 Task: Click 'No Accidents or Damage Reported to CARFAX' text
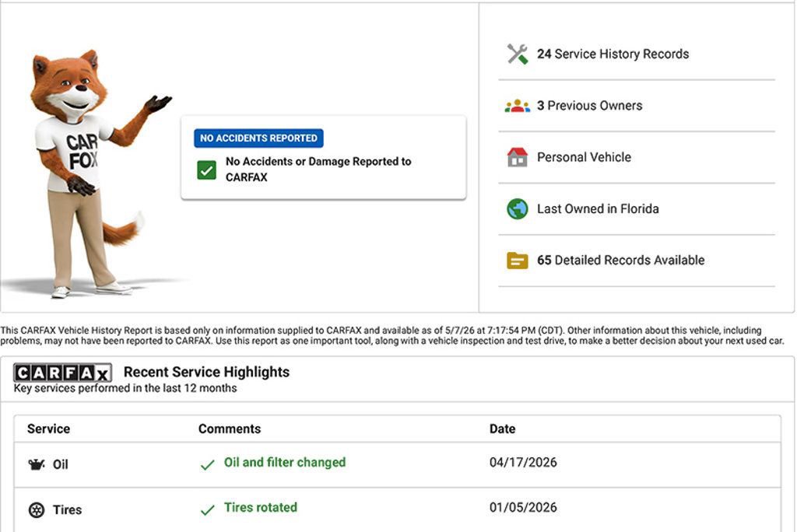pyautogui.click(x=318, y=170)
